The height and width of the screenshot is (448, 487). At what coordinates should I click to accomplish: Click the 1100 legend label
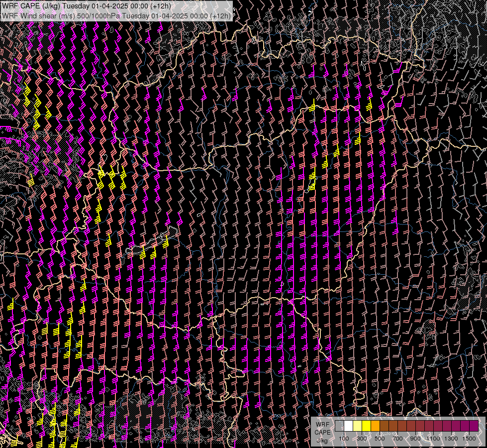click(433, 439)
